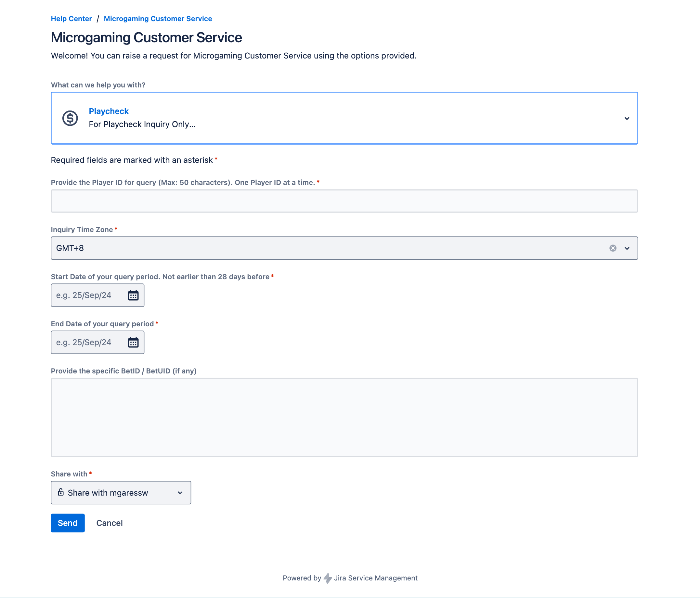Go to Microgaming Customer Service breadcrumb
700x598 pixels.
[x=158, y=19]
